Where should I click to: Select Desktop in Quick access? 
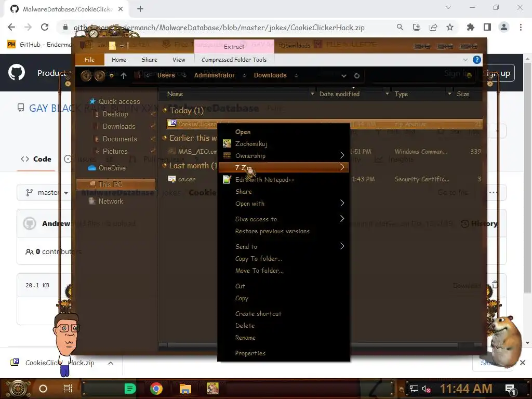pos(115,114)
